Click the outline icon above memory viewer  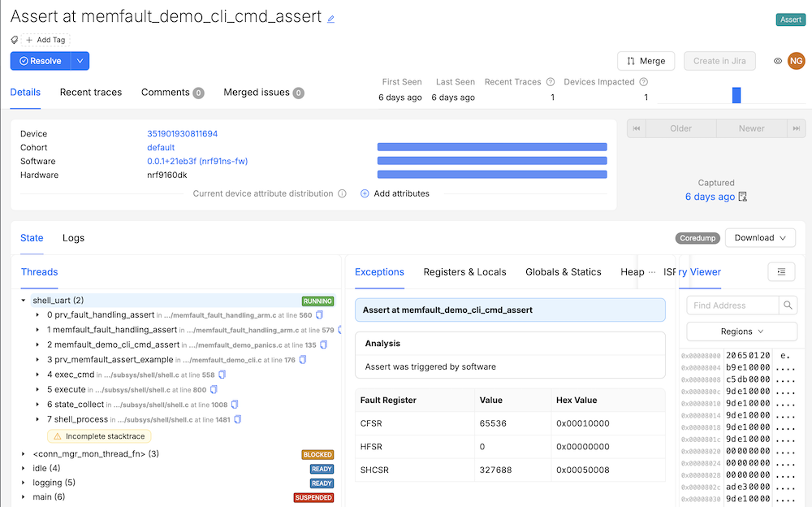[x=780, y=271]
